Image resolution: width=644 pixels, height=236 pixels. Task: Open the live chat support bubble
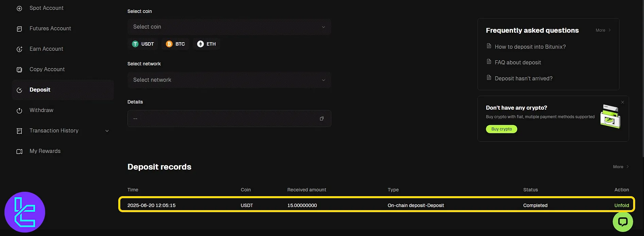pyautogui.click(x=623, y=222)
